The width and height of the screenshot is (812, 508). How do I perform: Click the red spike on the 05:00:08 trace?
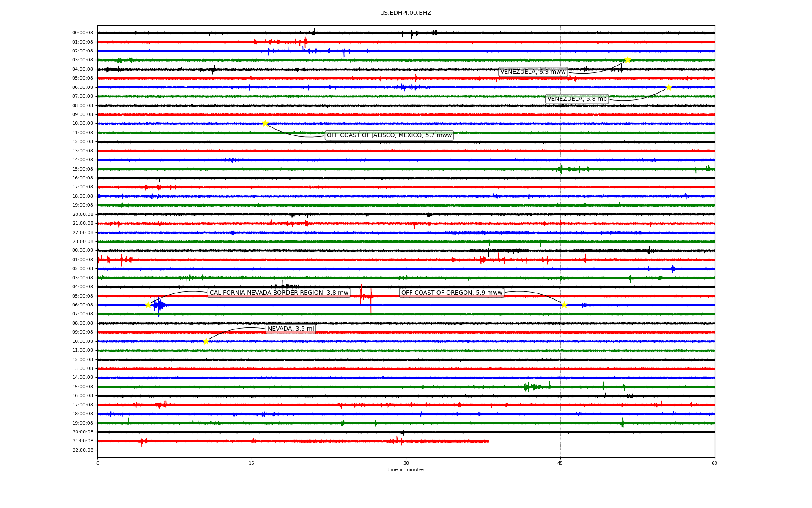[361, 295]
